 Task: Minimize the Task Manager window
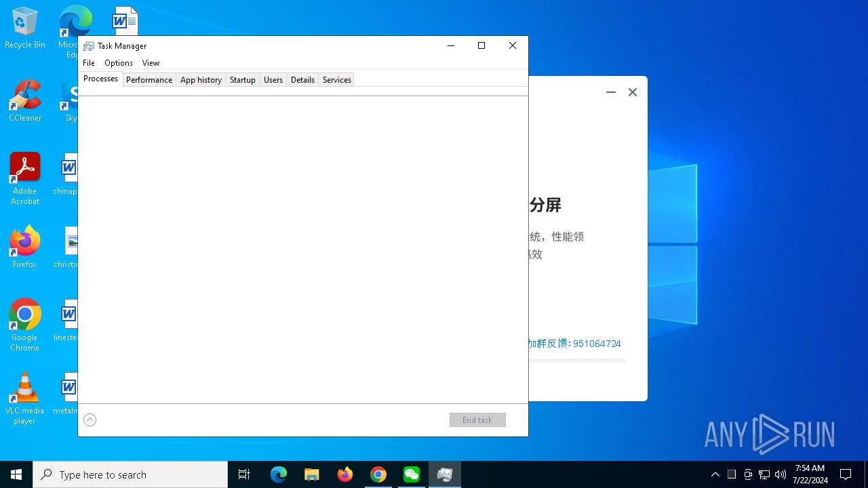[450, 45]
